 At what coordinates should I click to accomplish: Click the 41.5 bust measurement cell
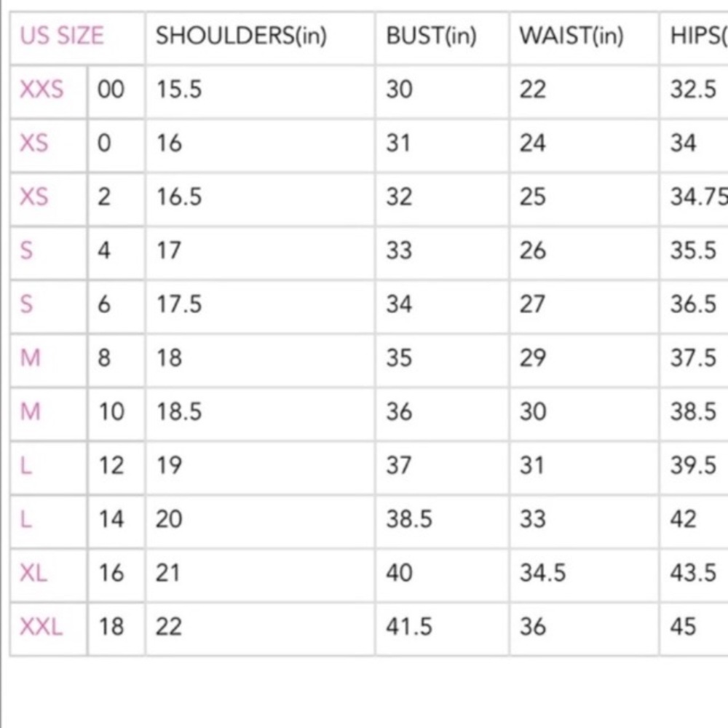point(409,627)
